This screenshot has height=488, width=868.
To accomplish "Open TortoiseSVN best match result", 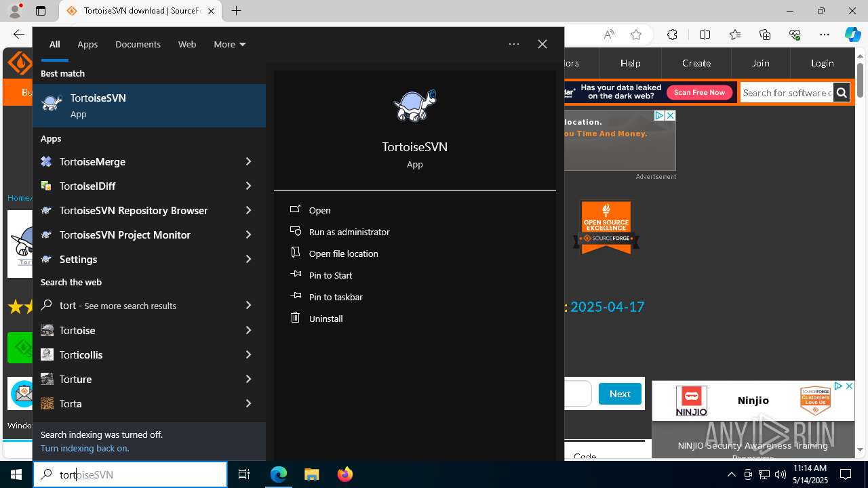I will 149,106.
